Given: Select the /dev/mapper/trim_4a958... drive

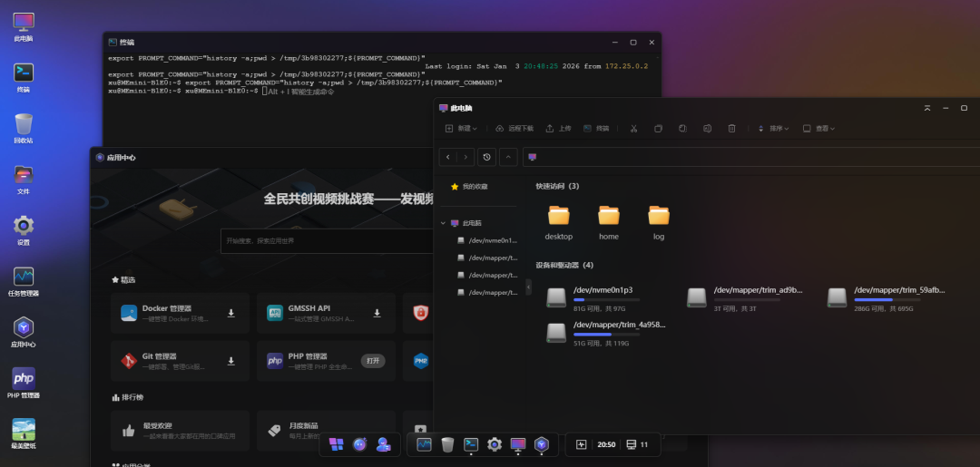Looking at the screenshot, I should point(607,333).
